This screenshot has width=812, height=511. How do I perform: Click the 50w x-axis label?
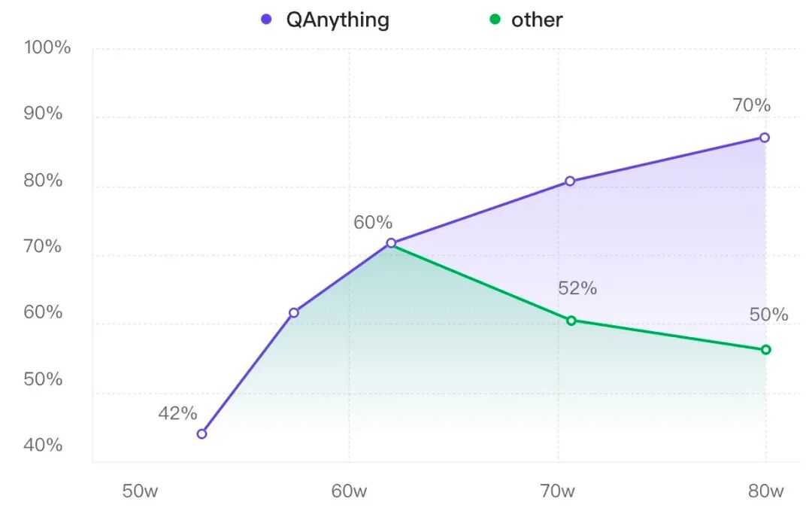(140, 491)
